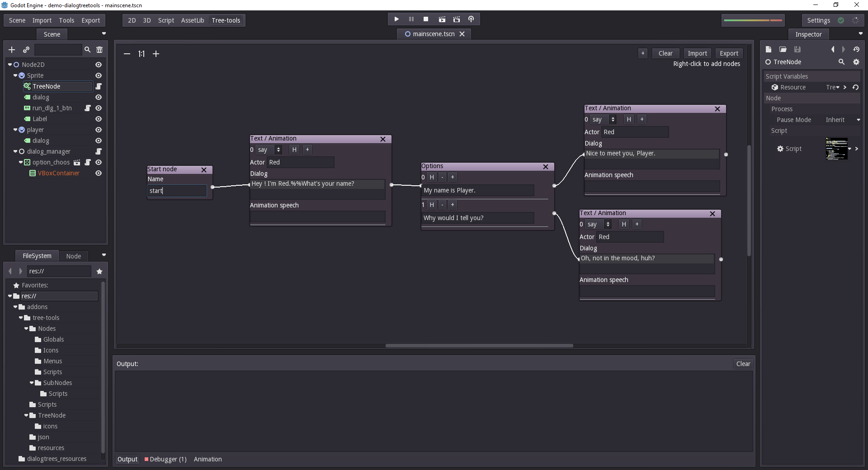Toggle visibility of the player node

(x=98, y=130)
